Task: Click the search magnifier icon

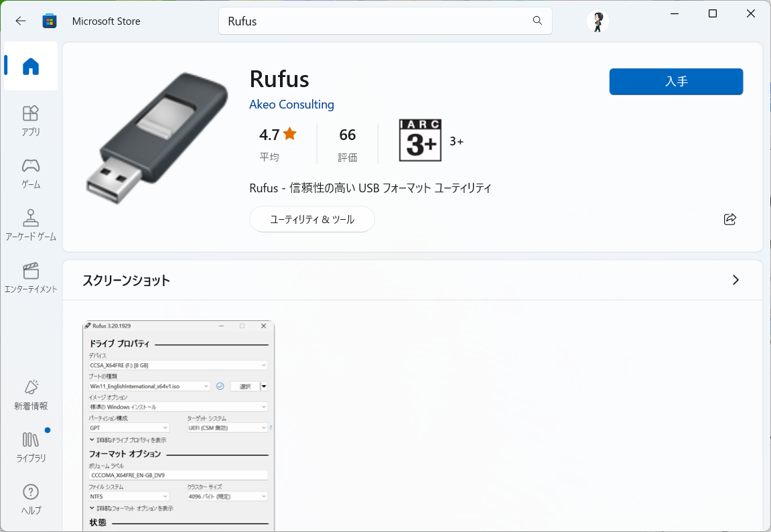Action: pos(537,21)
